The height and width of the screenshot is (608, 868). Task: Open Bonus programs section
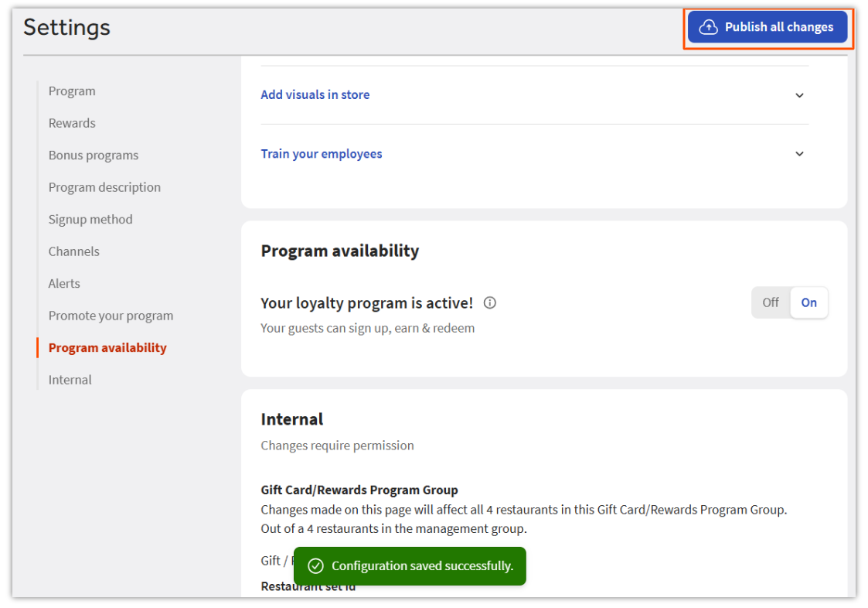click(94, 155)
